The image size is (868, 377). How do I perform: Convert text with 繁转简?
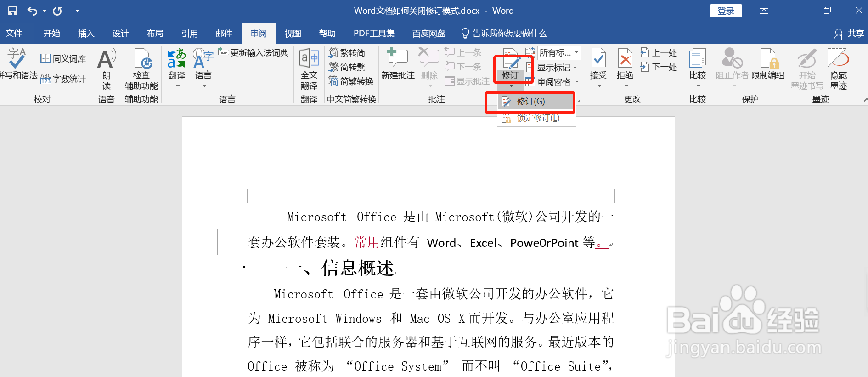[x=347, y=52]
